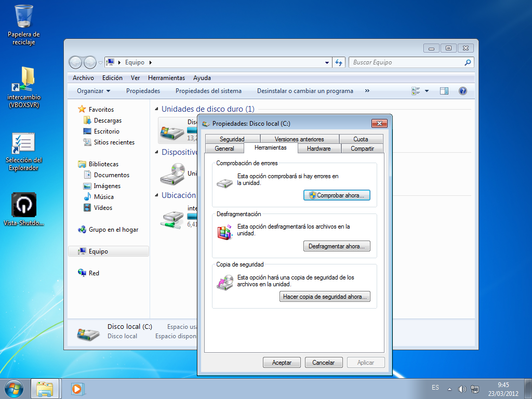Click the refresh icon beside address bar

(339, 62)
